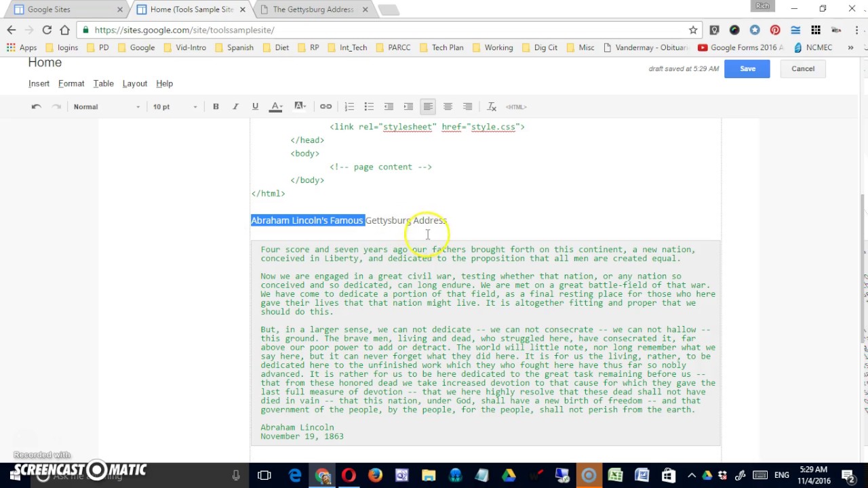Open Task View on the taskbar
The width and height of the screenshot is (868, 488).
(264, 476)
